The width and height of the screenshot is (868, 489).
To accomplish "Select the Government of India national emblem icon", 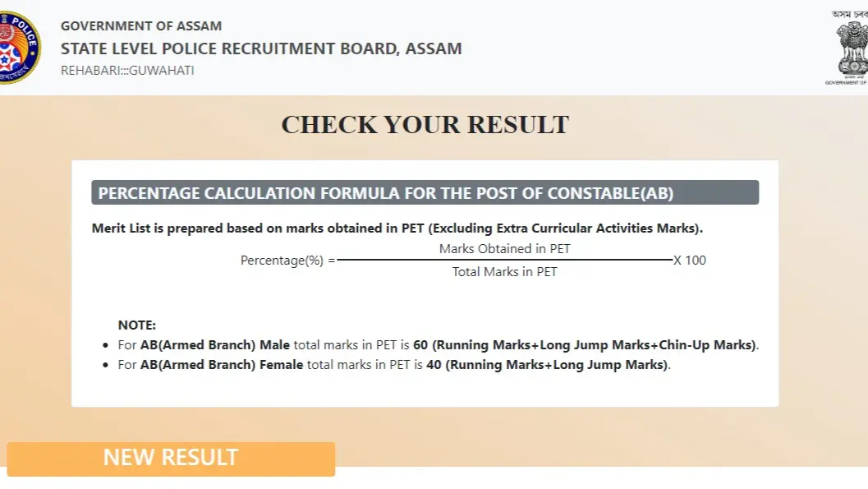I will (x=852, y=49).
